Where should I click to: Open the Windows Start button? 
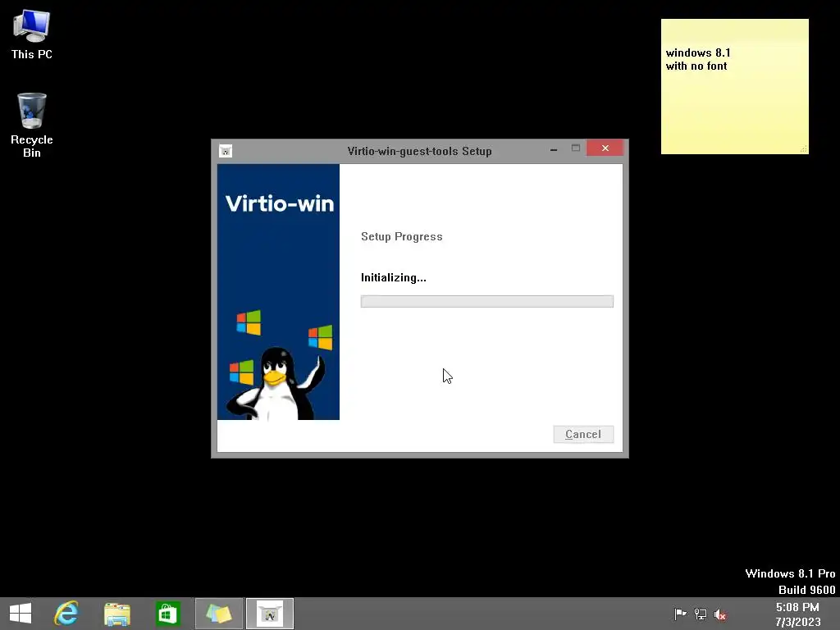pyautogui.click(x=21, y=614)
